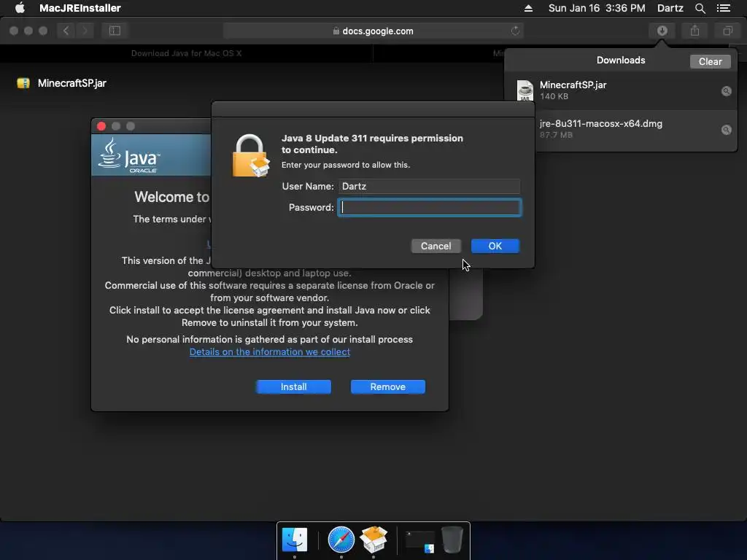Open Safari from the Dock
This screenshot has height=560, width=747.
click(x=341, y=540)
